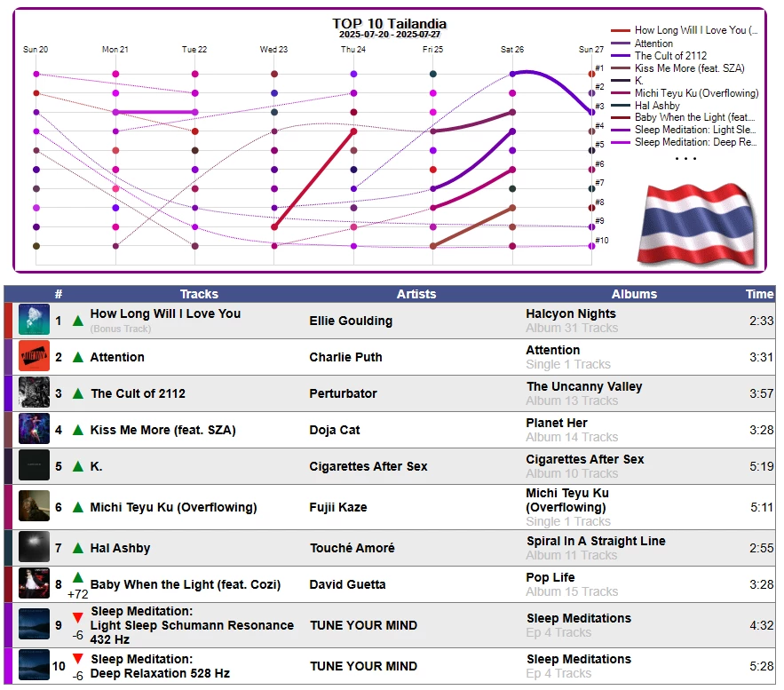Image resolution: width=784 pixels, height=690 pixels.
Task: Click the 2:33 time value
Action: pyautogui.click(x=761, y=321)
